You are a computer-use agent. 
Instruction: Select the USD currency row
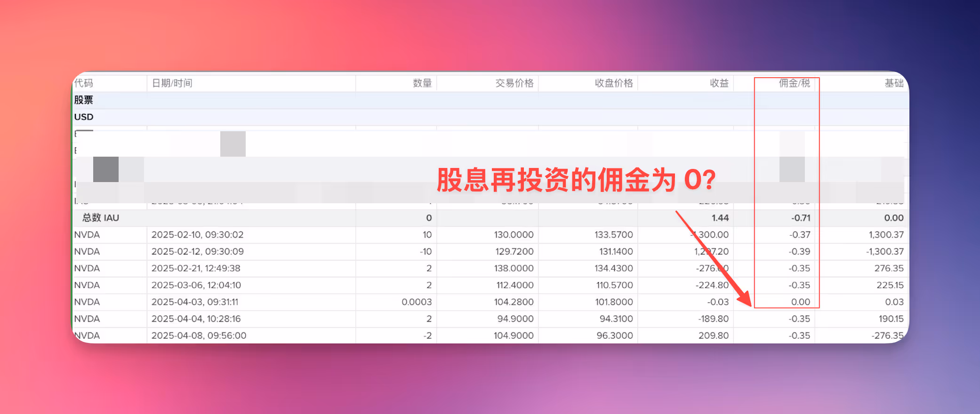point(490,117)
